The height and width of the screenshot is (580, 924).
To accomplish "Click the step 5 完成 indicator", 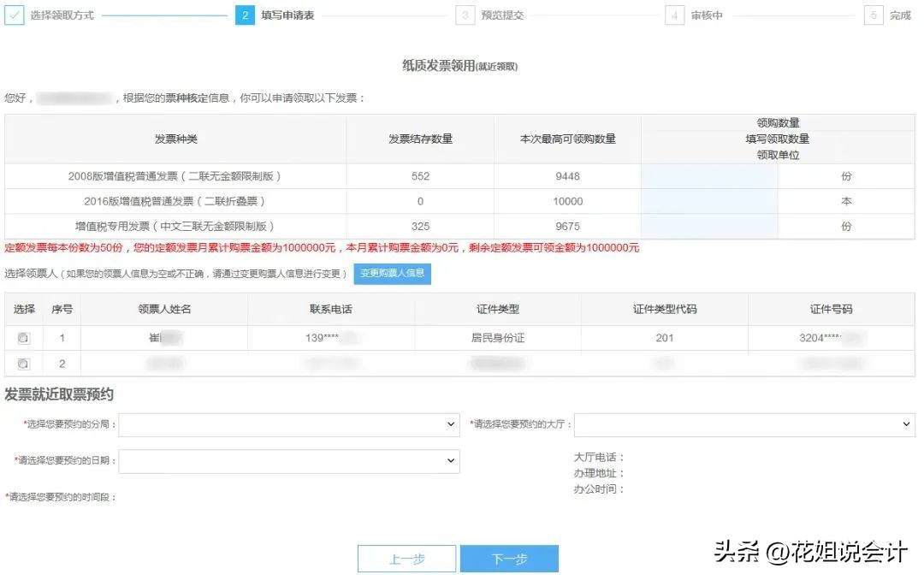I will (x=875, y=15).
